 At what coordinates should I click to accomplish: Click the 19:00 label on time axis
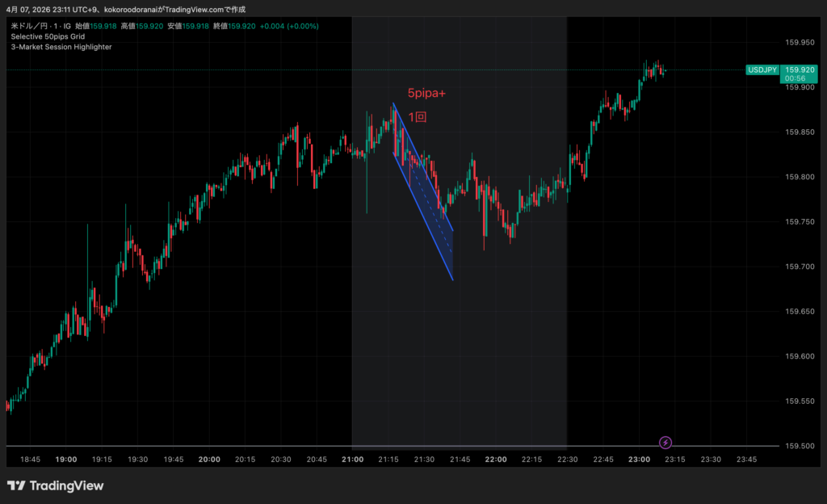coord(66,459)
